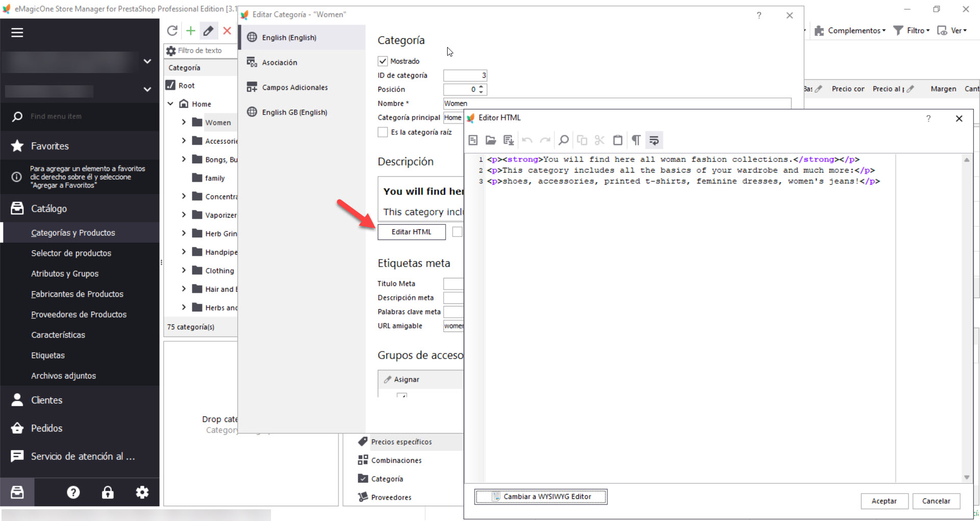Click the Nombre input field
980x521 pixels.
(617, 104)
